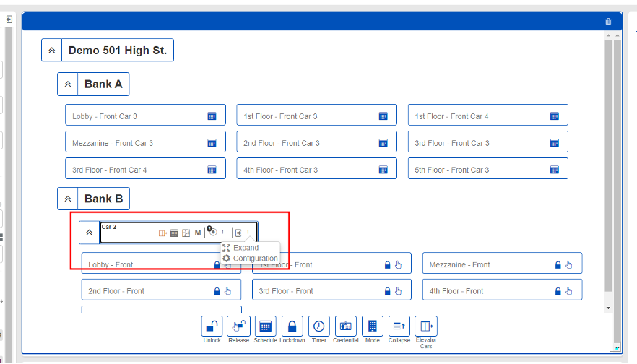Click the Unlock icon in bottom toolbar
637x364 pixels.
point(212,326)
